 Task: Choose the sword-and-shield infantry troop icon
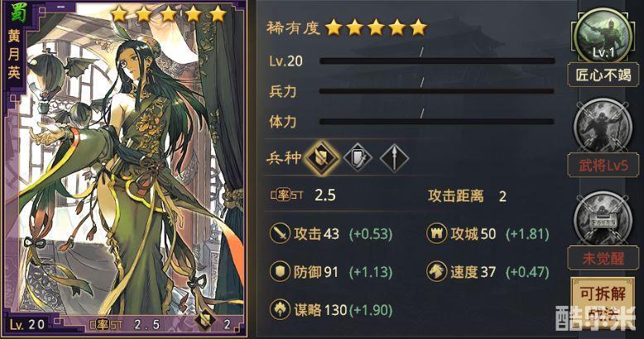click(358, 158)
